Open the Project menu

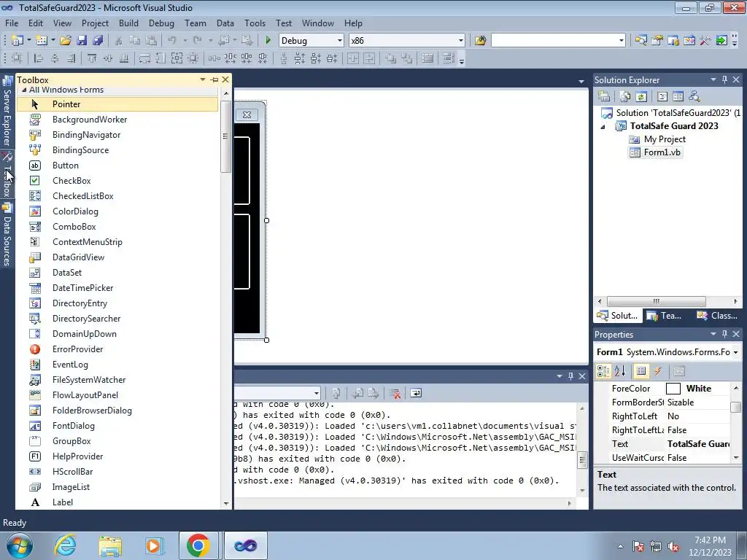95,23
